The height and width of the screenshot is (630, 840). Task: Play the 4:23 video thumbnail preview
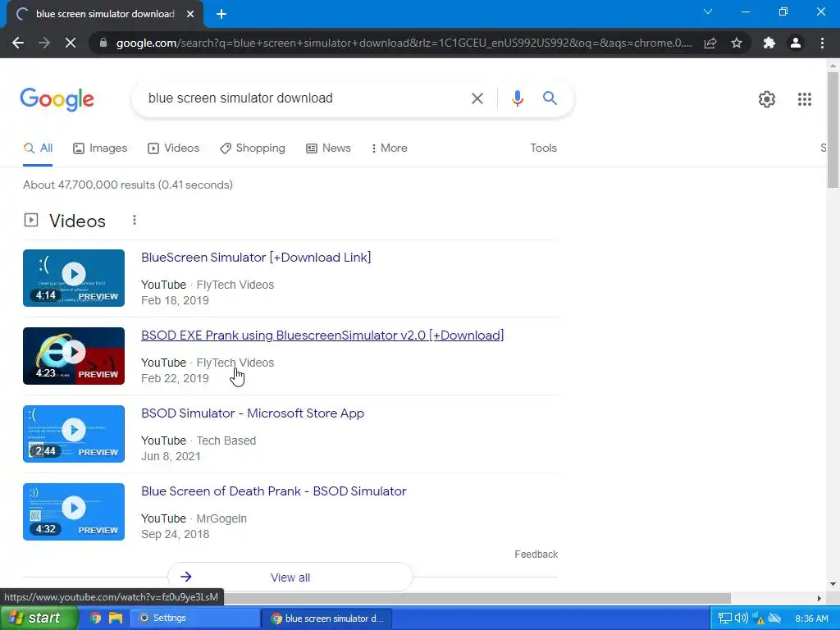[74, 356]
